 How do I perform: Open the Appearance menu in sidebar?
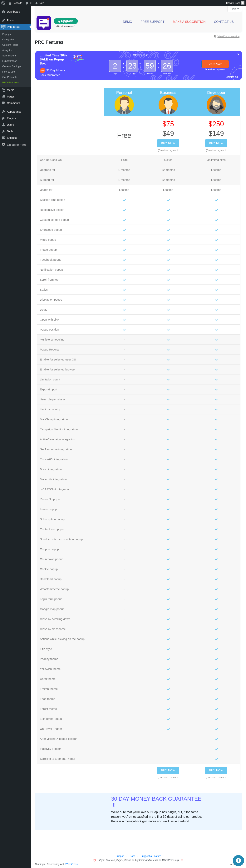point(14,112)
